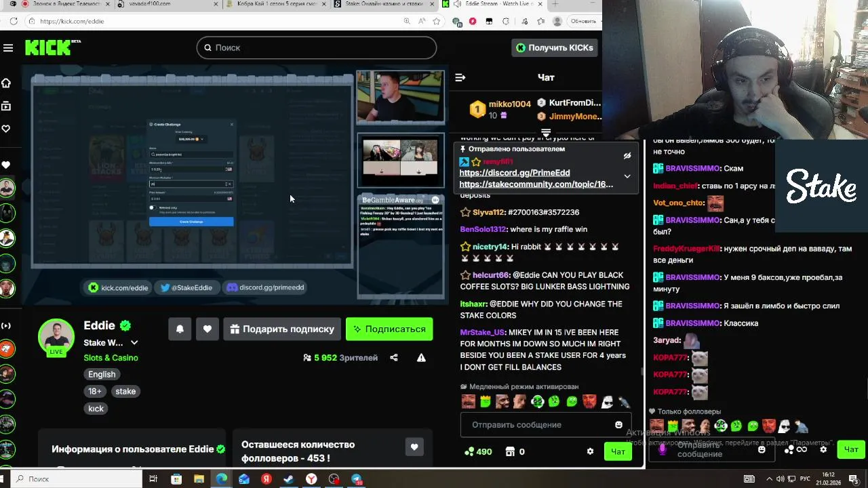
Task: Click heart icon on followers goal card
Action: (x=414, y=447)
